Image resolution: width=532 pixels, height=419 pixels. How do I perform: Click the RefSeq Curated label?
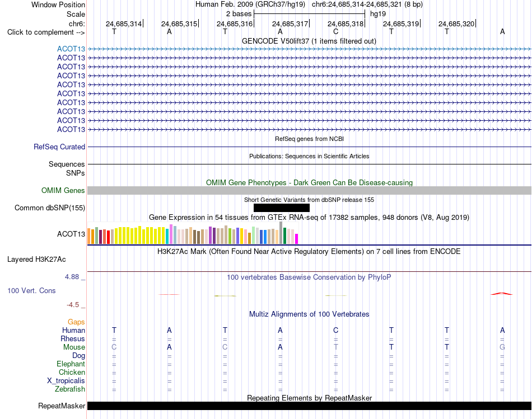click(59, 147)
